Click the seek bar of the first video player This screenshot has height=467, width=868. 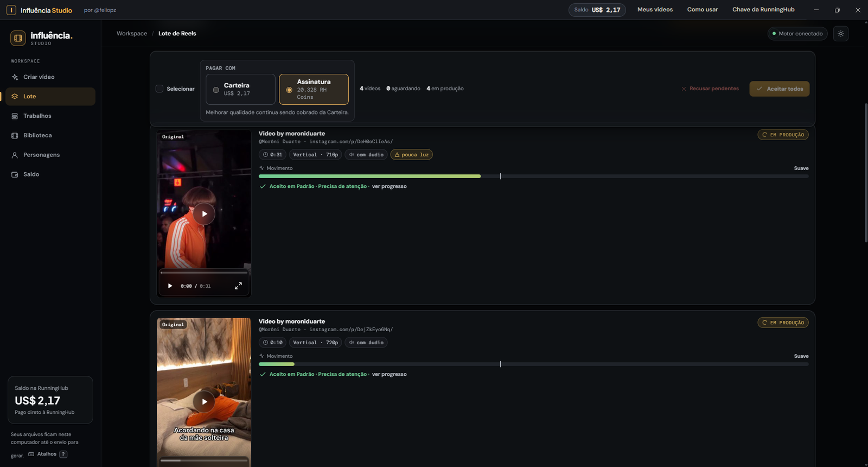pos(204,273)
